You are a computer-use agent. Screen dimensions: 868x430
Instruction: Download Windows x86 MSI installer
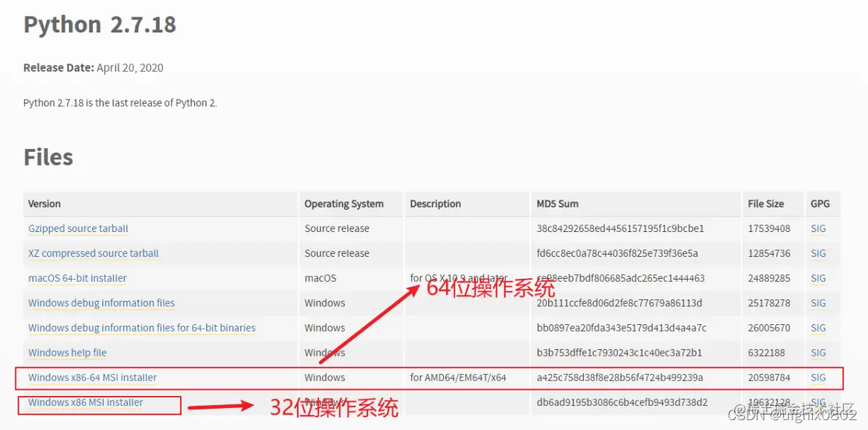click(85, 403)
